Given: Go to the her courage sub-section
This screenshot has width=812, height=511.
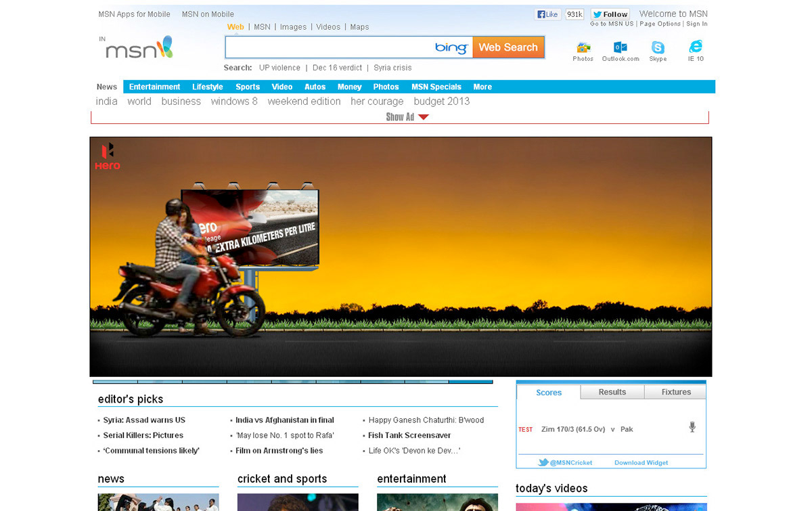Looking at the screenshot, I should tap(377, 101).
